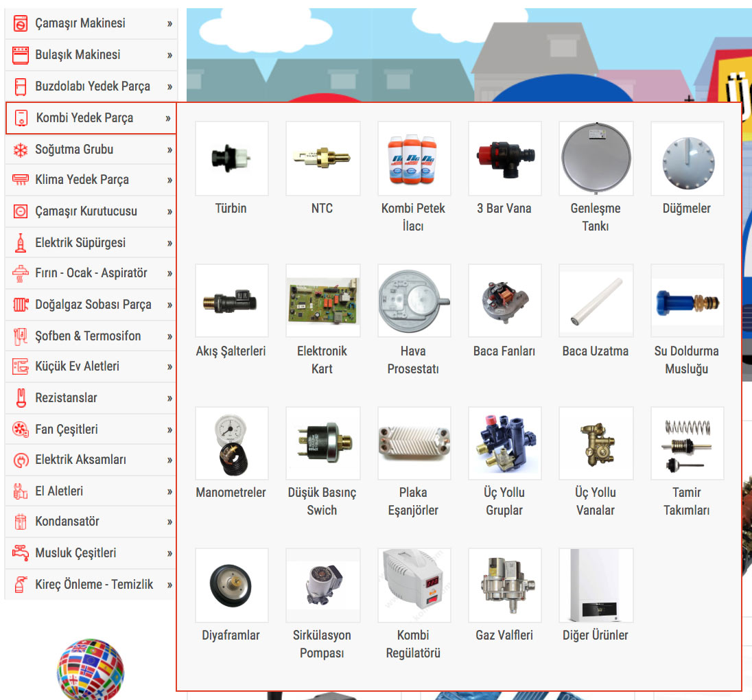
Task: Go to the Düşük Basınç Swich link
Action: point(322,502)
